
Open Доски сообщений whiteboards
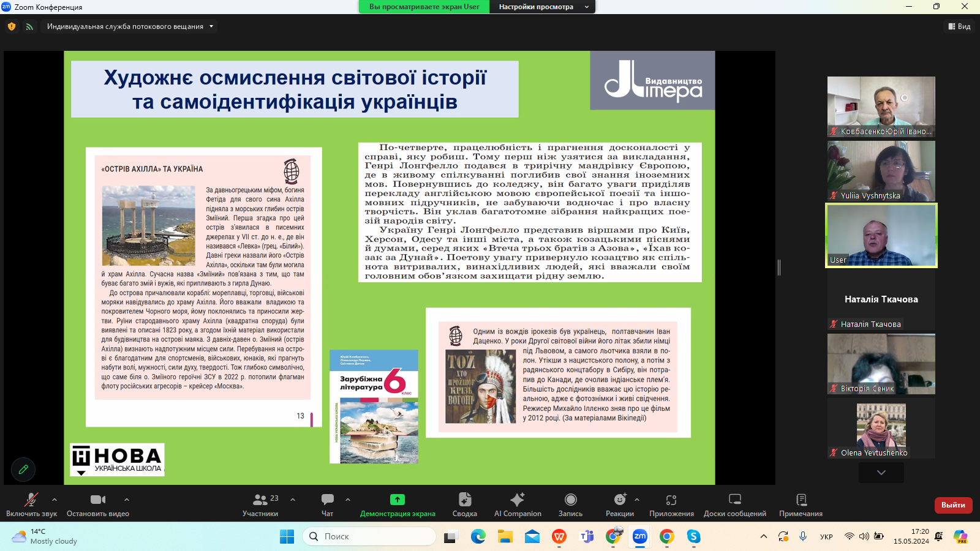(x=734, y=505)
